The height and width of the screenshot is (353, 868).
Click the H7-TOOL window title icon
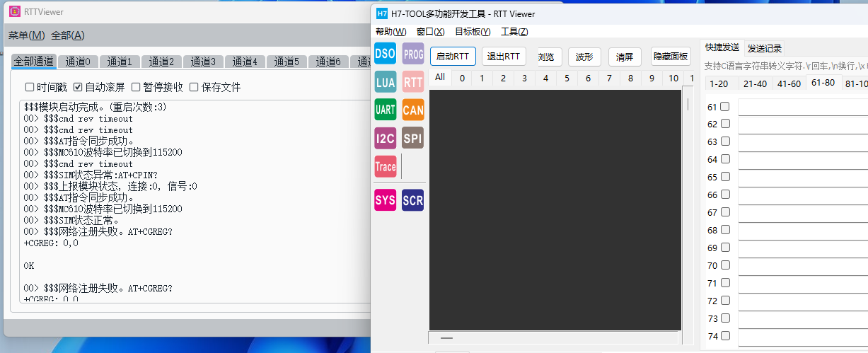pyautogui.click(x=382, y=13)
